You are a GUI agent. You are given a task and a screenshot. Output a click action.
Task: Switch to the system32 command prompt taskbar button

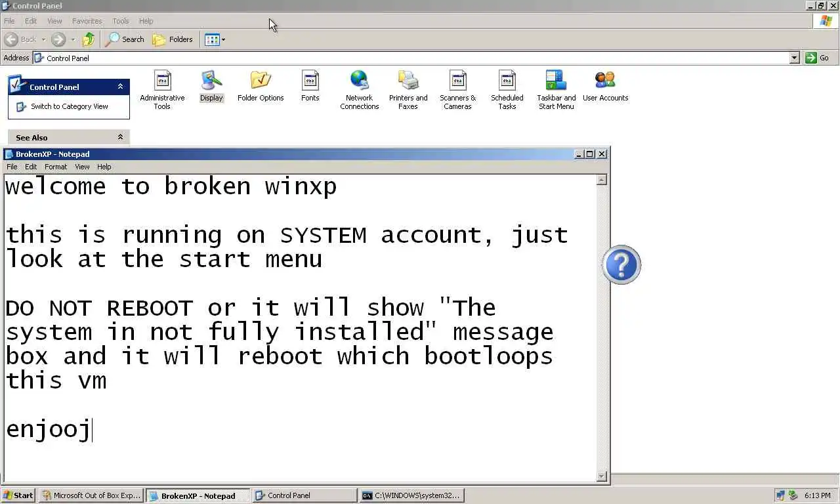pos(411,495)
